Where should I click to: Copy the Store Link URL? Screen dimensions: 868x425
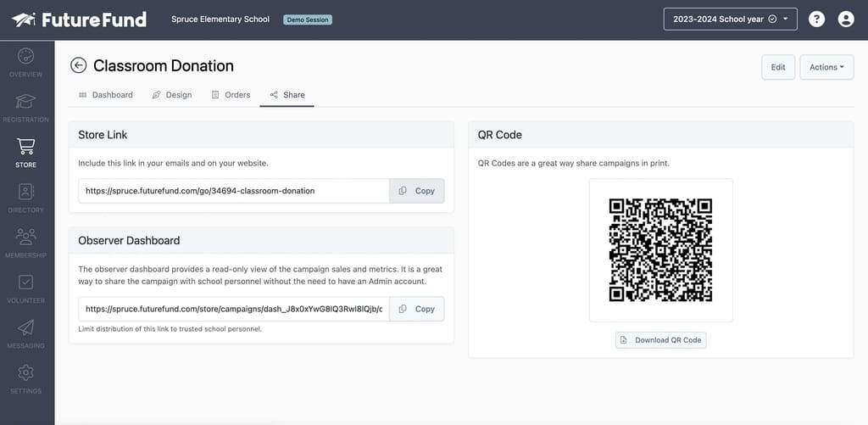pos(417,191)
